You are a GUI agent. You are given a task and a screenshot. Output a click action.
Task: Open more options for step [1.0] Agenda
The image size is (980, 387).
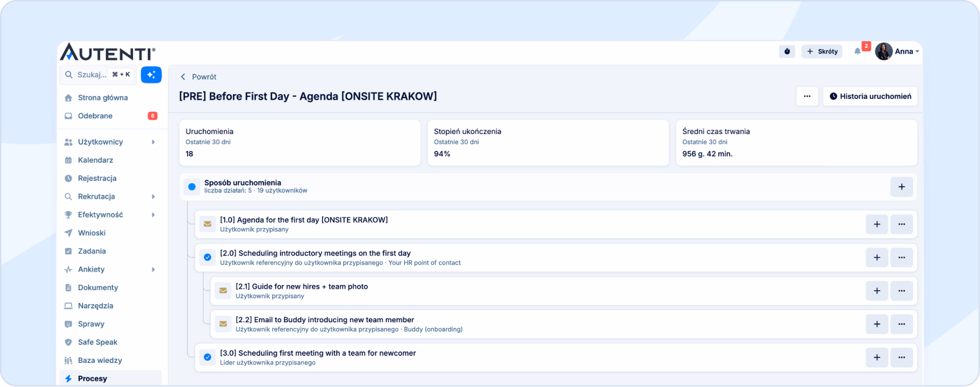click(902, 224)
